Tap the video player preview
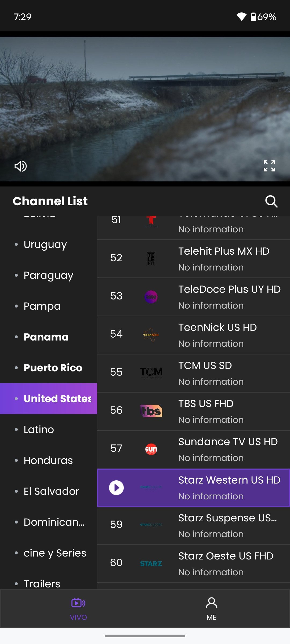This screenshot has width=290, height=644. (145, 109)
